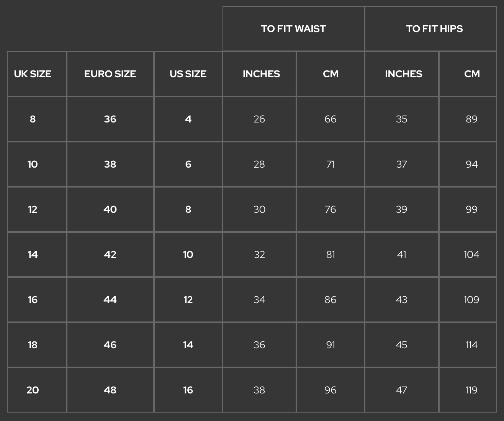Click the waist INCHES column header
Image resolution: width=504 pixels, height=421 pixels.
[x=261, y=74]
